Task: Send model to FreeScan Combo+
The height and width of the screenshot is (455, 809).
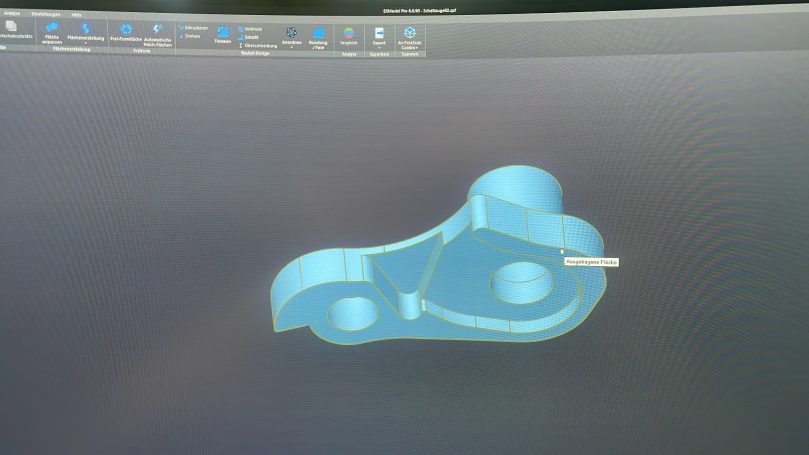Action: pyautogui.click(x=410, y=38)
